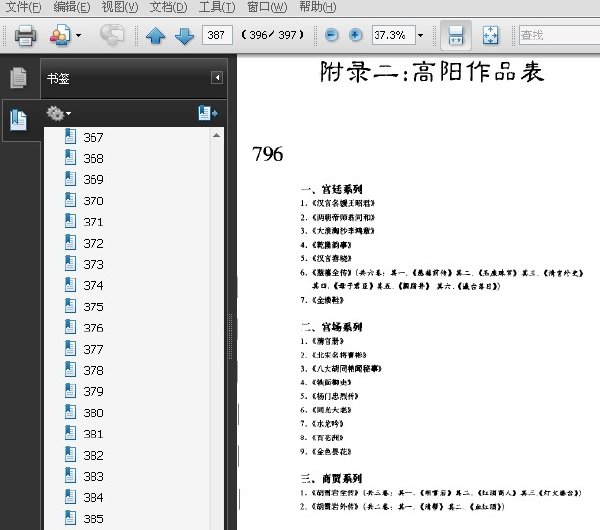Select bookmark 375
The height and width of the screenshot is (530, 600).
[x=93, y=307]
